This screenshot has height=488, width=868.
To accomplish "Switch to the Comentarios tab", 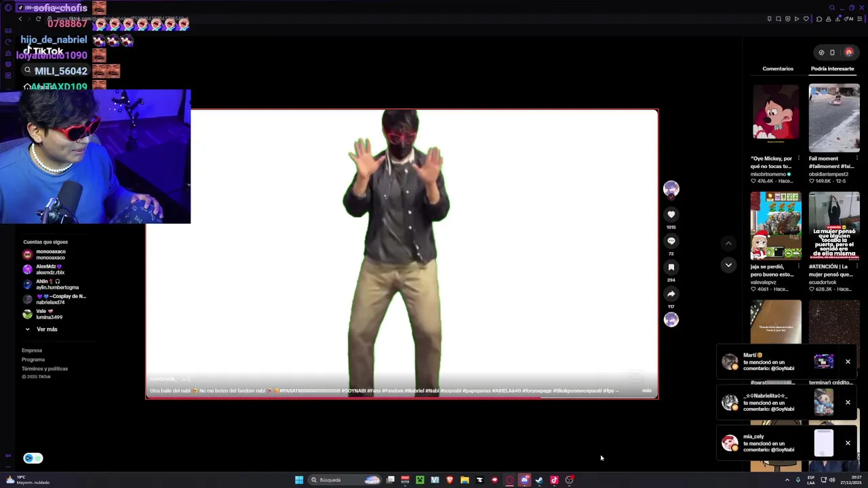I will [778, 68].
